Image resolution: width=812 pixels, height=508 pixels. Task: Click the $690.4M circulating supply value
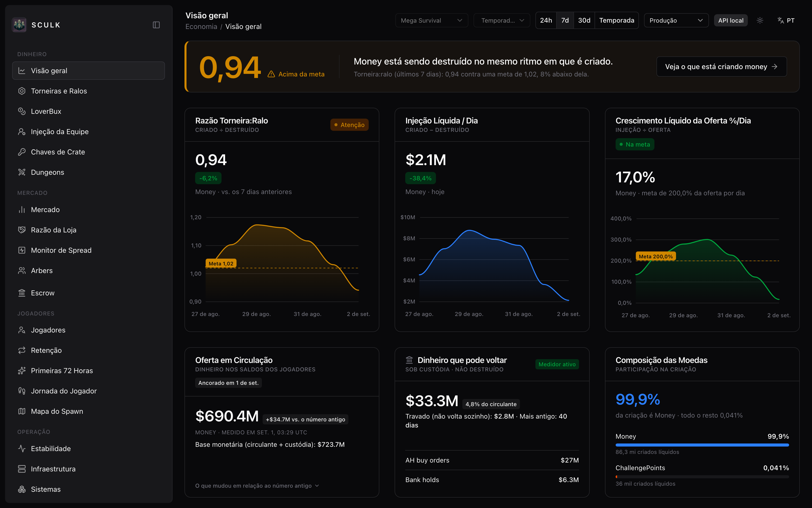227,416
